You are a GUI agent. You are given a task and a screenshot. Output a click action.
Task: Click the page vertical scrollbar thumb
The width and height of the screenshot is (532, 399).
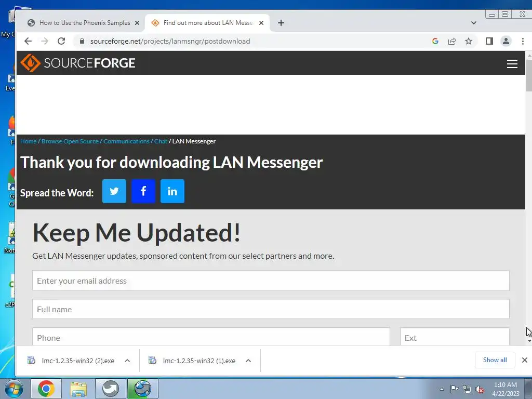(x=528, y=75)
